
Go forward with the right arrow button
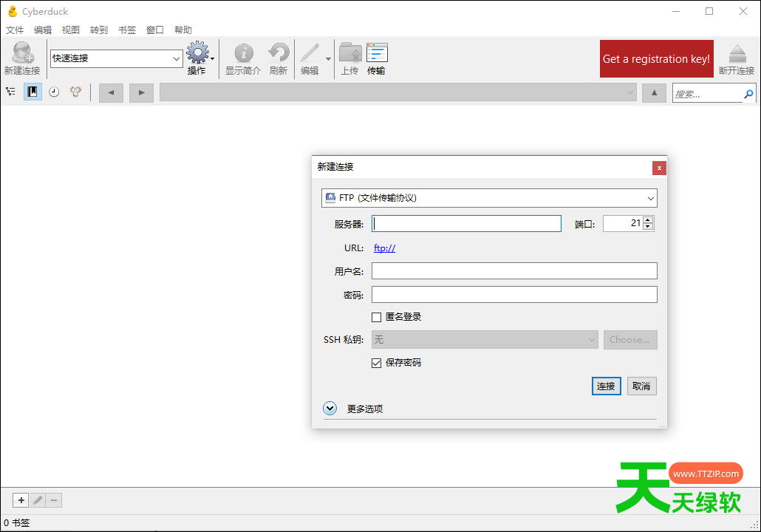point(141,92)
